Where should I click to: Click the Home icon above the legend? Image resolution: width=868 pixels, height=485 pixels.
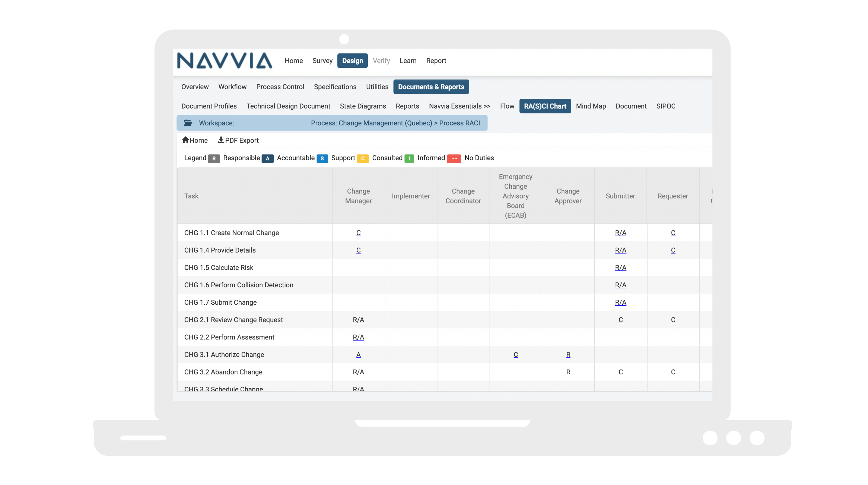[185, 141]
